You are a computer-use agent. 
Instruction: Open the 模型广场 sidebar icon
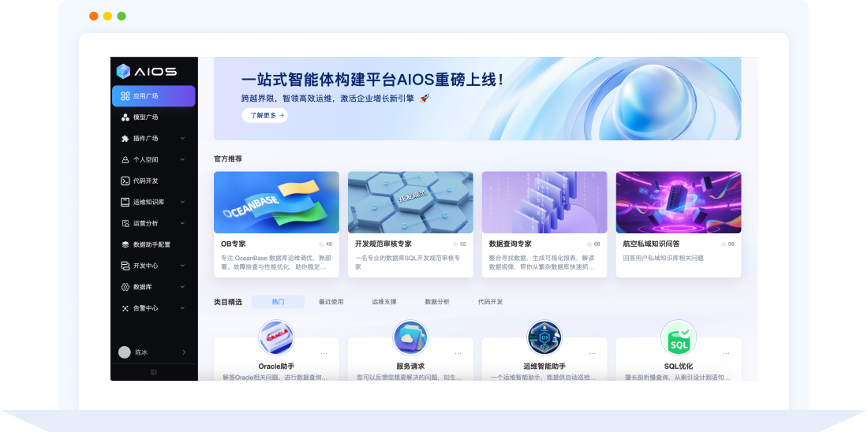coord(125,117)
